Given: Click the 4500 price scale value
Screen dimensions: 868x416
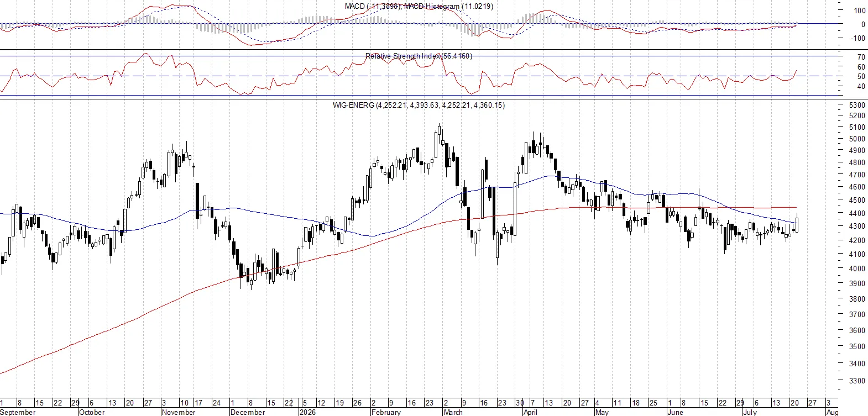Looking at the screenshot, I should coord(857,200).
